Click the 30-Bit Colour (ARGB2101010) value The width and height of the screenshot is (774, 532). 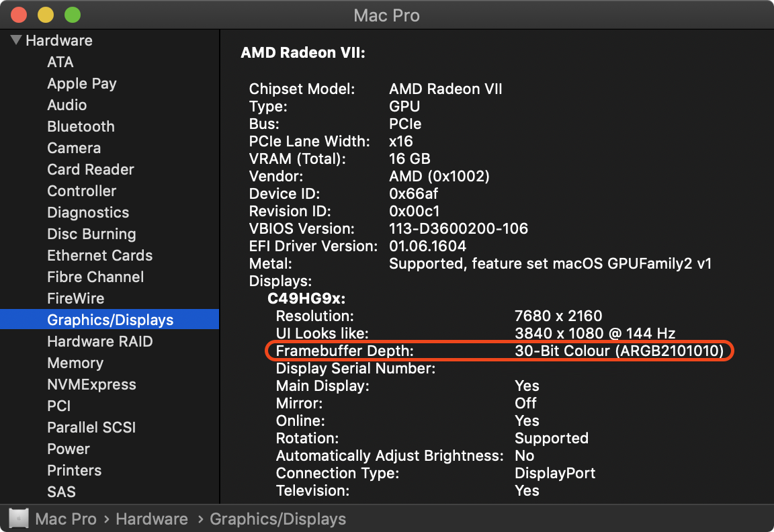(x=619, y=351)
